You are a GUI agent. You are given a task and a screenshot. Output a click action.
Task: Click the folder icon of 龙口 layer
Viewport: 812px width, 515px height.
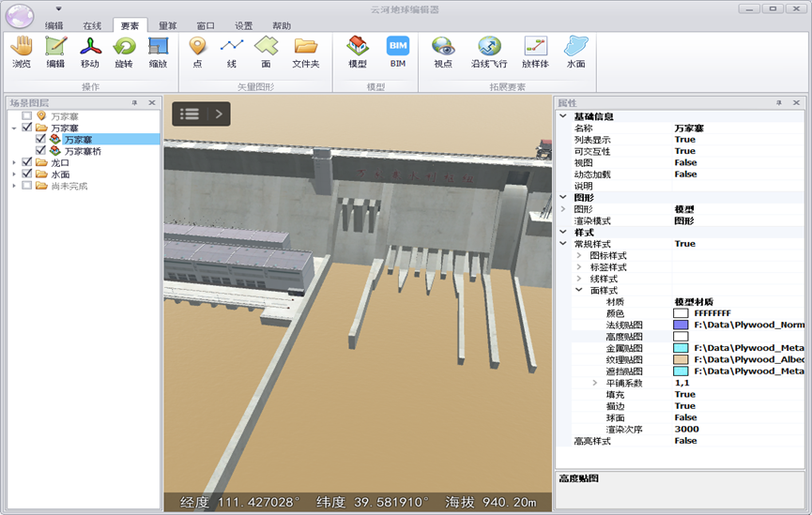[41, 162]
